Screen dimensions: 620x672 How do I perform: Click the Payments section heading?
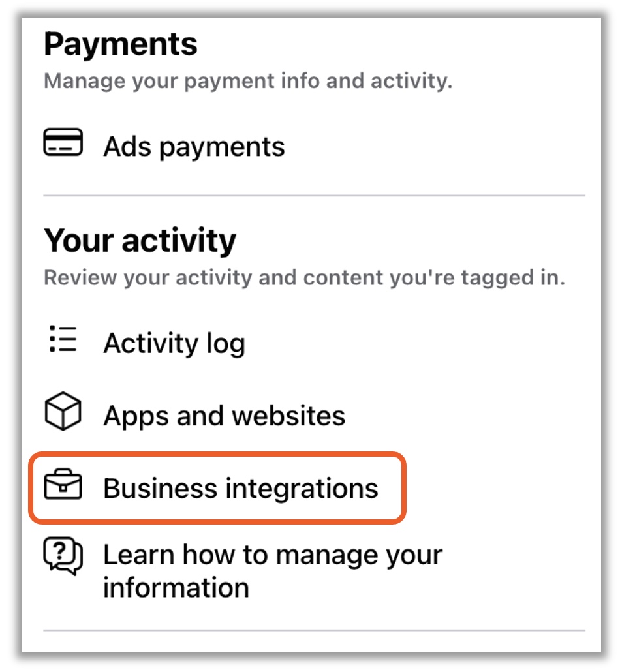click(x=120, y=43)
